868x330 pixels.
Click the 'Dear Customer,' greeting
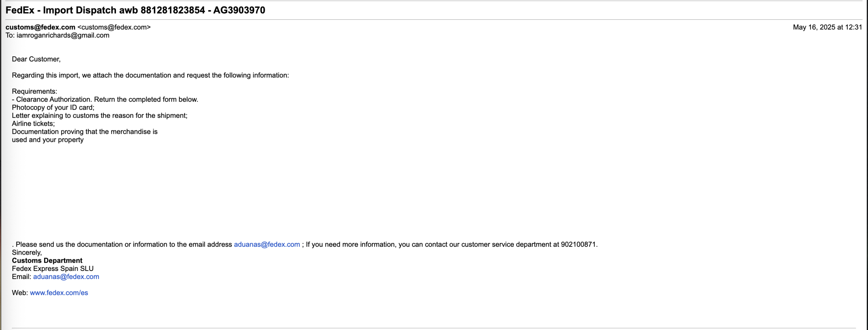coord(36,59)
